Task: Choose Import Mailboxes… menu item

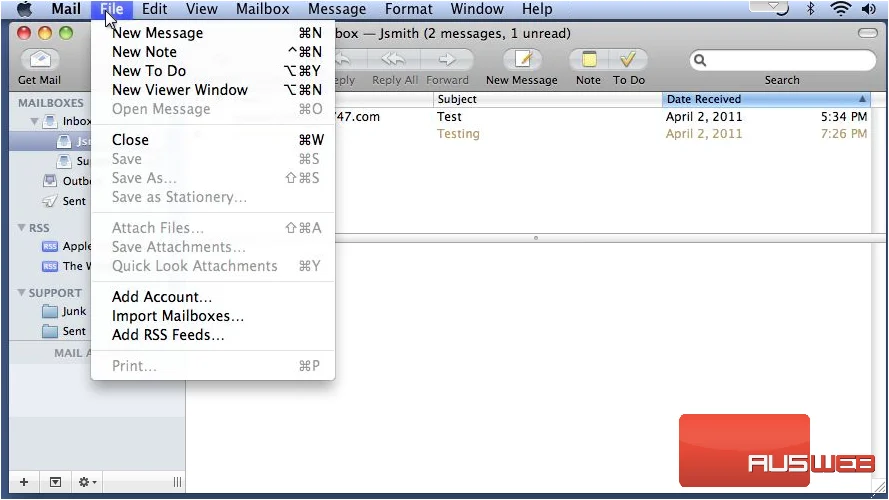Action: (x=213, y=316)
